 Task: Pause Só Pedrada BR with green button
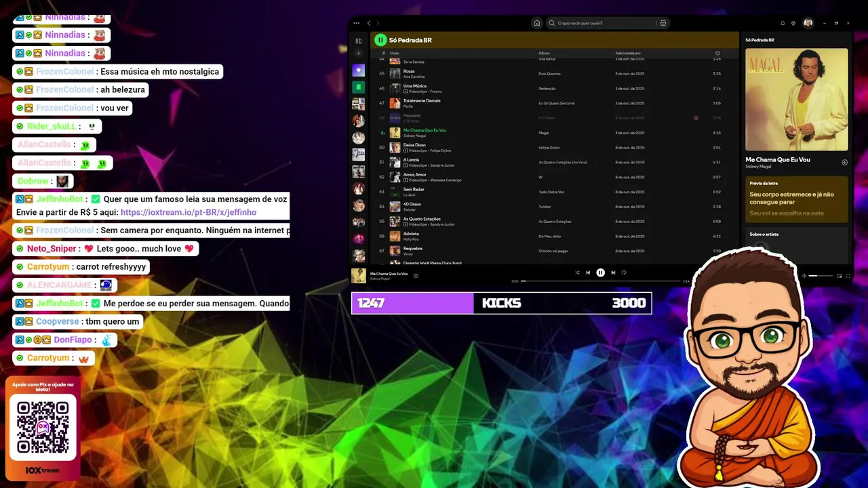380,40
